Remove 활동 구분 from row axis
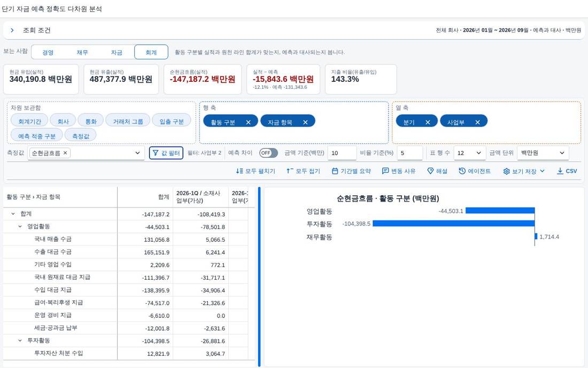 pos(248,122)
